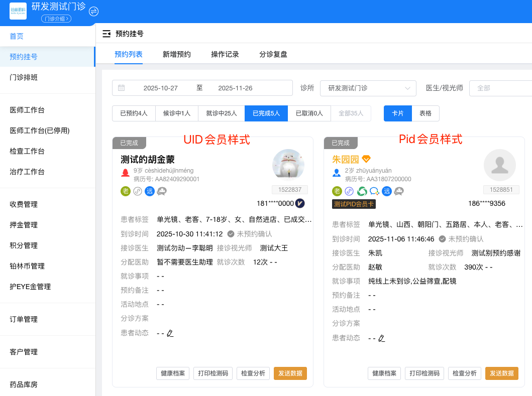Click the switch clinic icon in header
The width and height of the screenshot is (532, 396).
93,12
